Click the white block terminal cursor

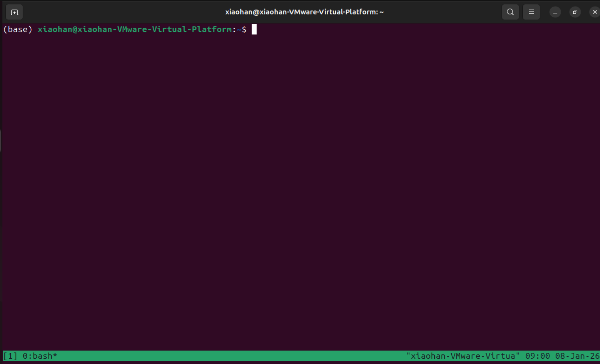[x=254, y=29]
